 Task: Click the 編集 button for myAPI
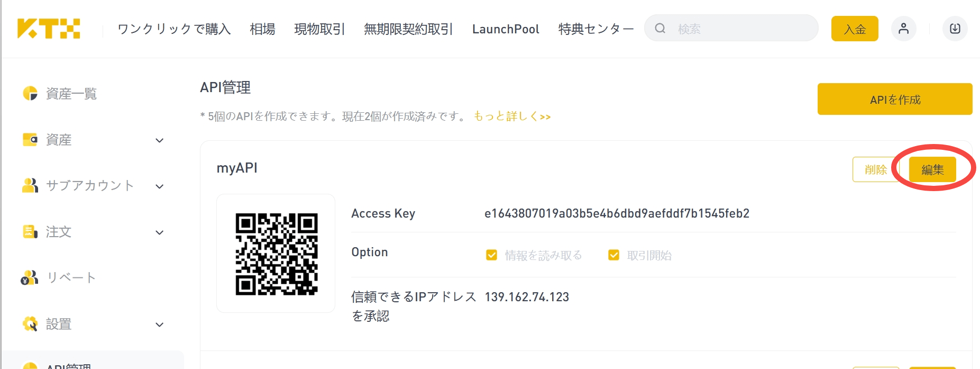click(932, 169)
